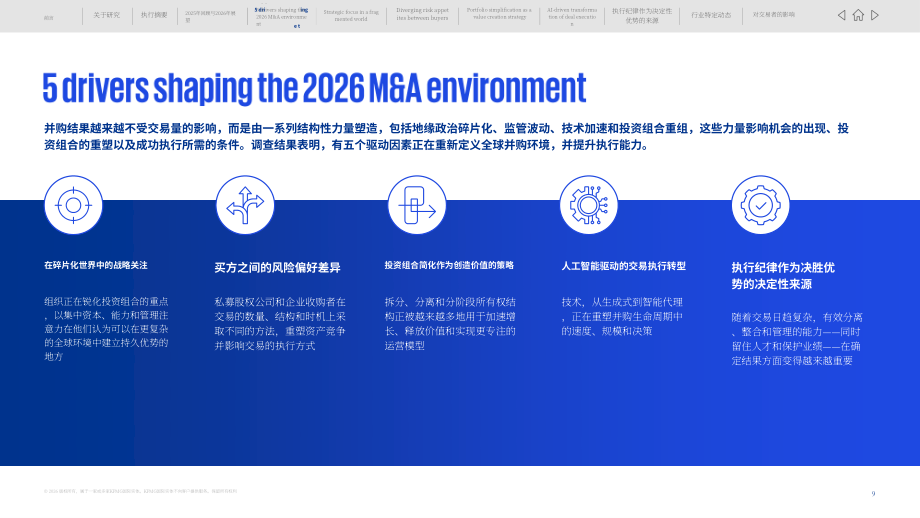
Task: Open the 对交易者的影响 navigation tab
Action: [x=774, y=15]
